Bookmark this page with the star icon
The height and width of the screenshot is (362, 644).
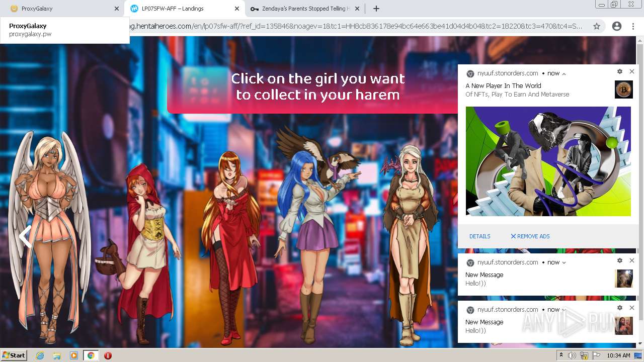pos(597,26)
